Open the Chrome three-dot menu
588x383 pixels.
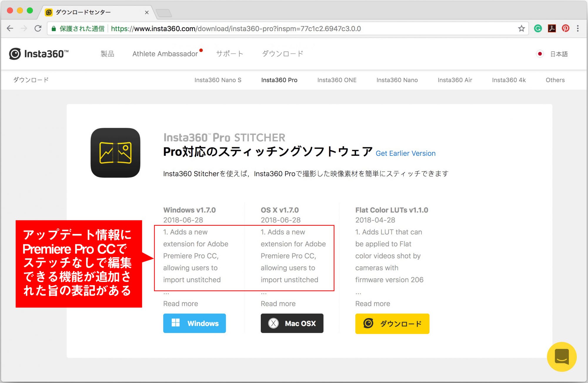pos(578,29)
